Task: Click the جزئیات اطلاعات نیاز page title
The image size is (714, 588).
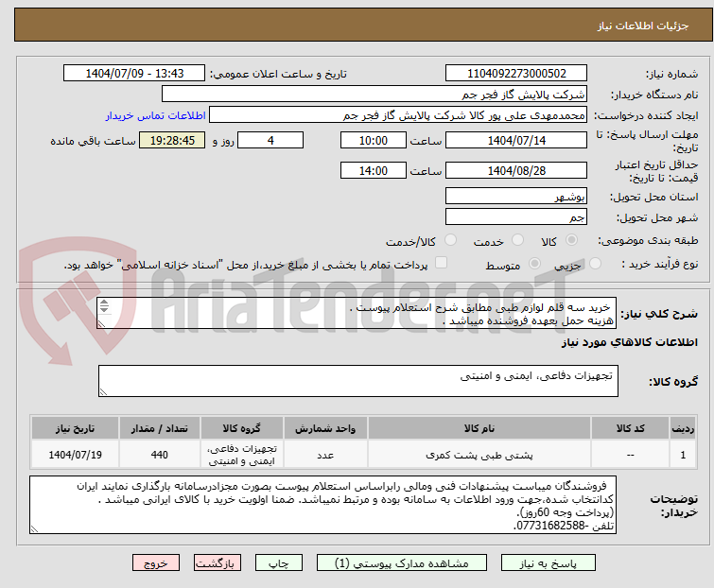Action: 642,26
